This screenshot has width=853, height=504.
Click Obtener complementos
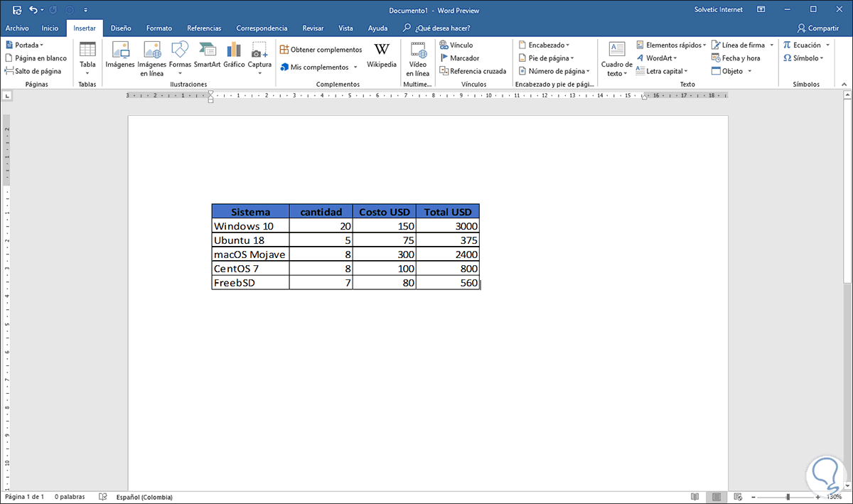pyautogui.click(x=321, y=50)
